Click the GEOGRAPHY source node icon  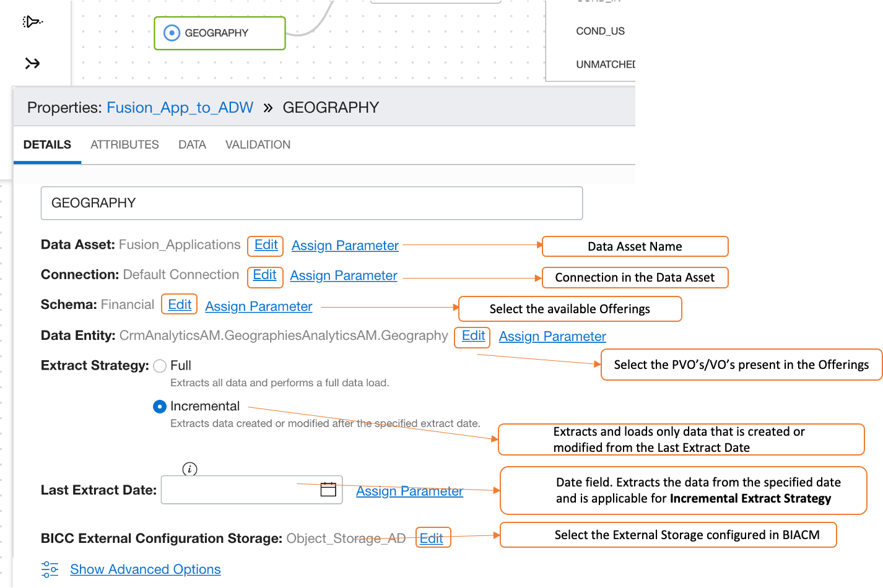[x=172, y=33]
